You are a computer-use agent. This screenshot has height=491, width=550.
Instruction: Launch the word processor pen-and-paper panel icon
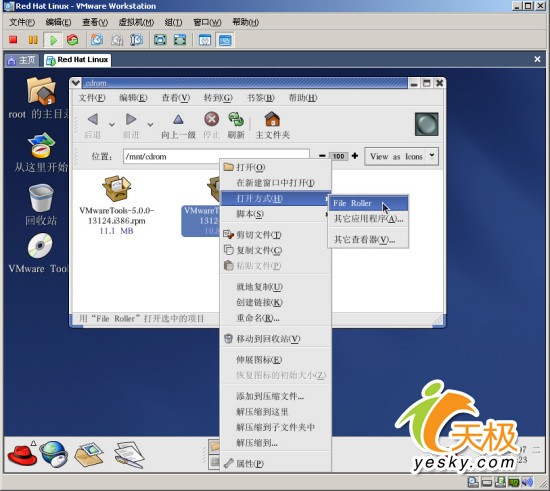pyautogui.click(x=129, y=455)
